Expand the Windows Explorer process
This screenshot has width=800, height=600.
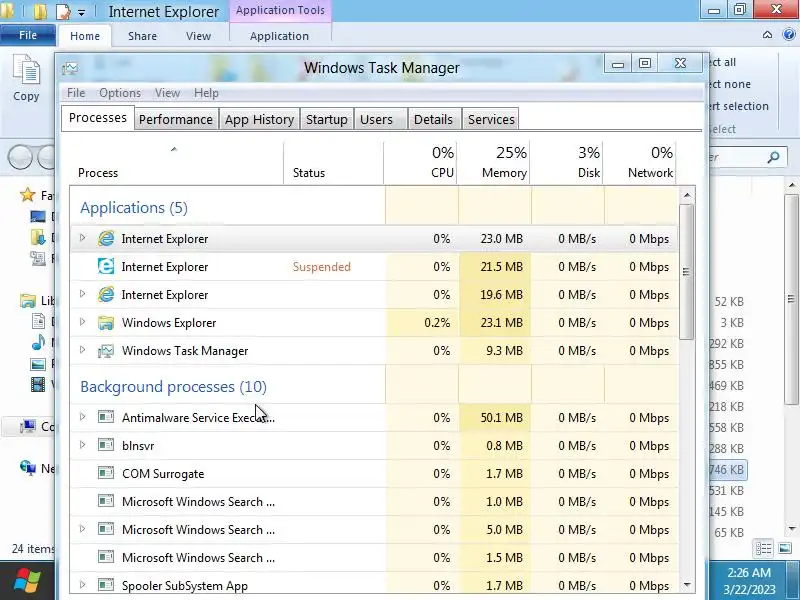coord(82,322)
